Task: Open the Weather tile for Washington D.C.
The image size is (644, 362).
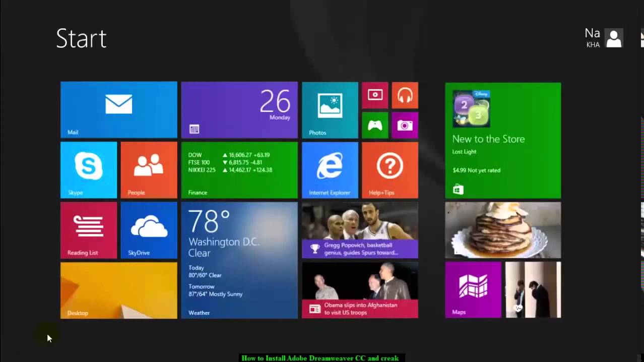Action: [239, 260]
